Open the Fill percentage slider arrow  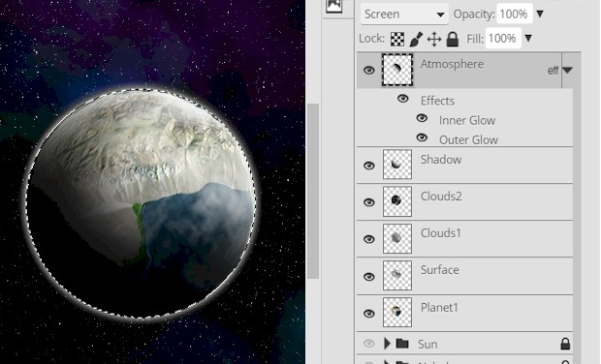528,38
